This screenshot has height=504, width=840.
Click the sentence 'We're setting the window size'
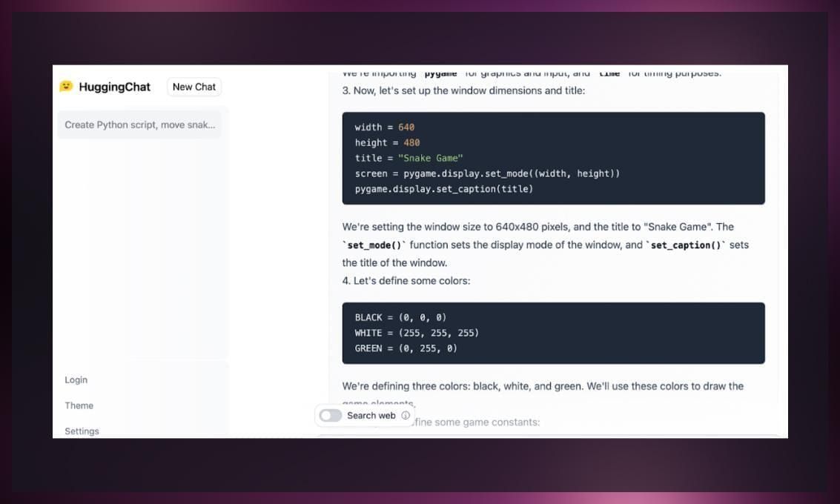[546, 245]
